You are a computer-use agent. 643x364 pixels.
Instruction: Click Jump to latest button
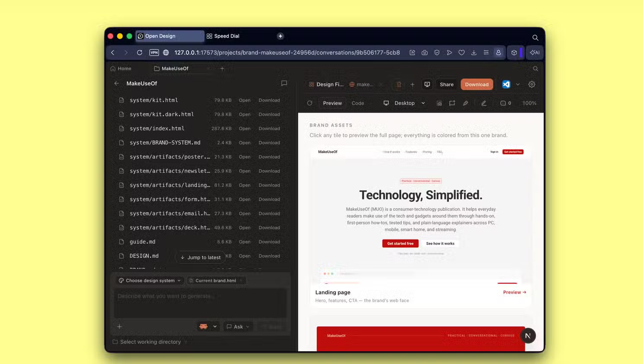(x=200, y=257)
